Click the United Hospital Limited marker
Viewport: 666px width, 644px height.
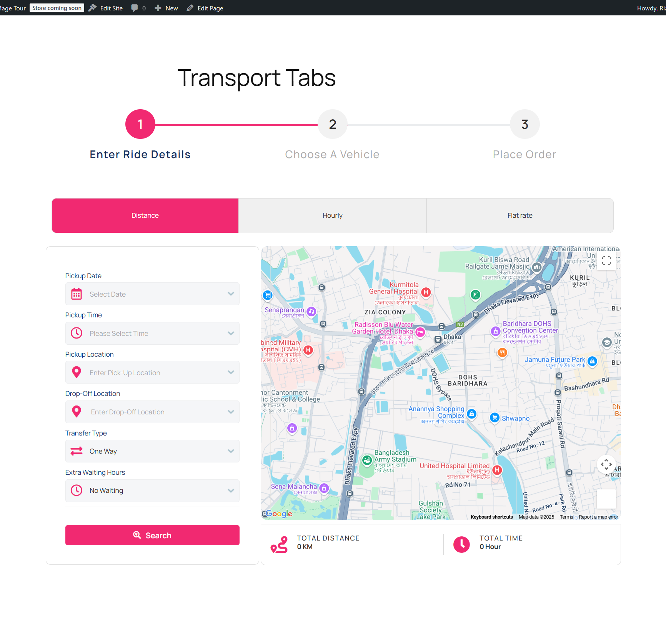(497, 470)
